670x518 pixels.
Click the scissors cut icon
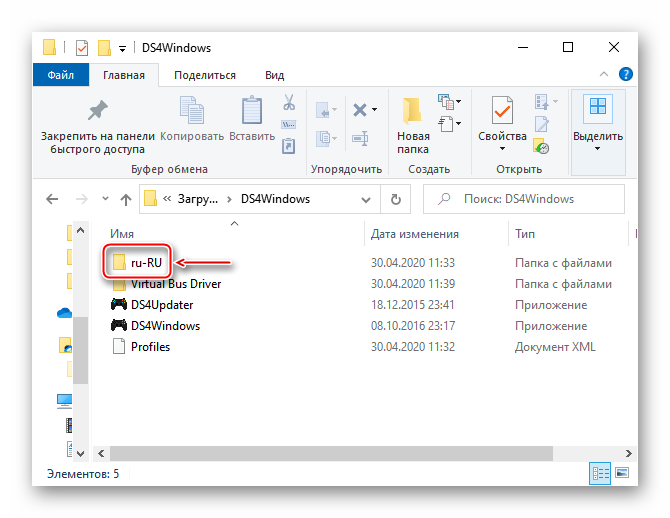(289, 102)
